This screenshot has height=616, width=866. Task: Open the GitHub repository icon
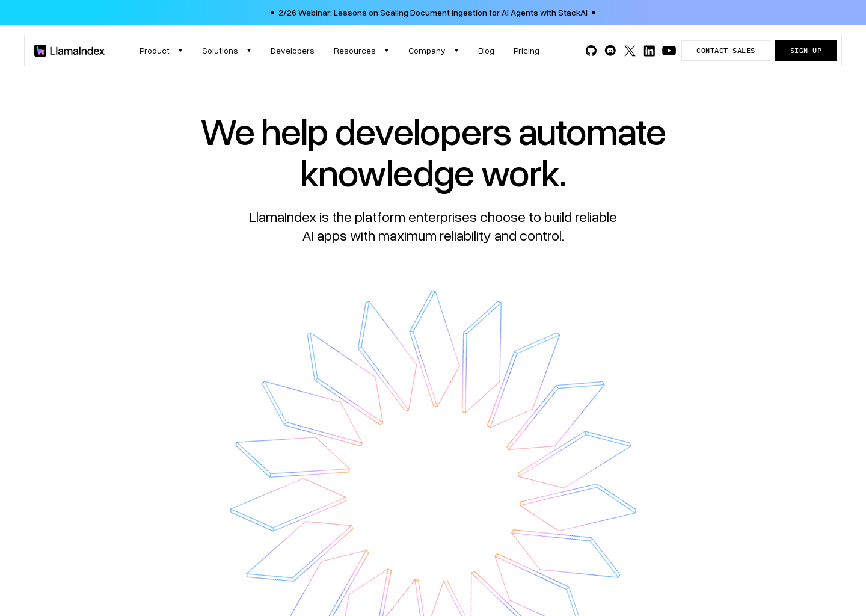coord(591,51)
